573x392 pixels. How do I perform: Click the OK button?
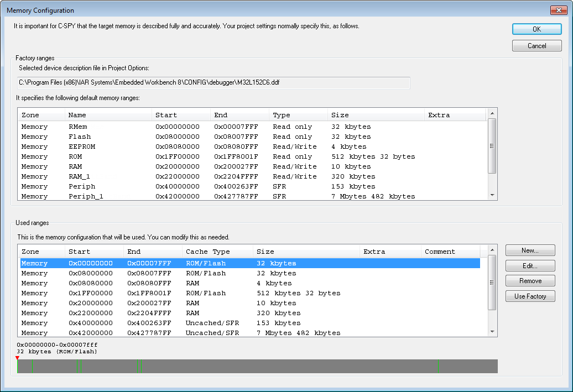coord(536,29)
